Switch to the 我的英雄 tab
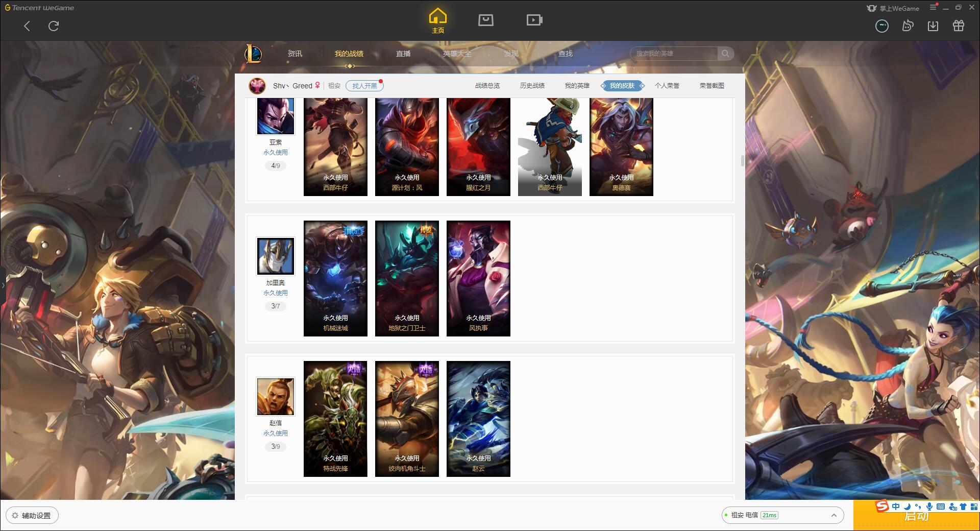Viewport: 980px width, 531px height. (x=577, y=86)
